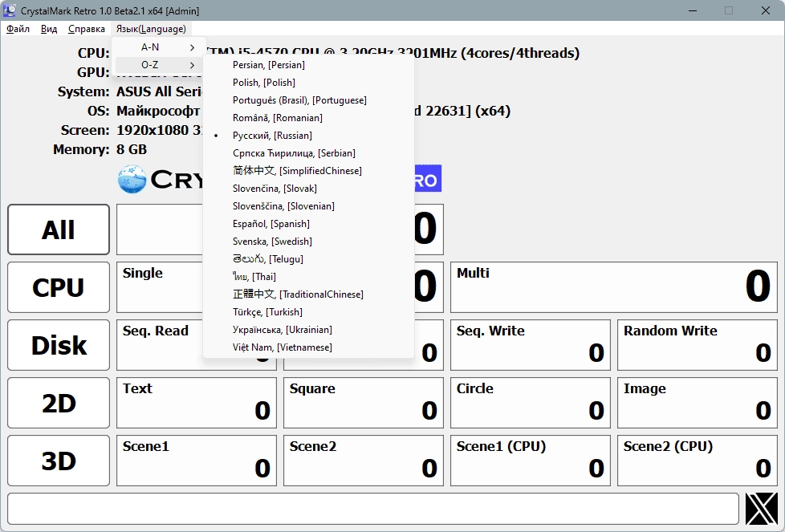Click the 'Screen:' label text
This screenshot has height=532, width=785.
coord(85,130)
